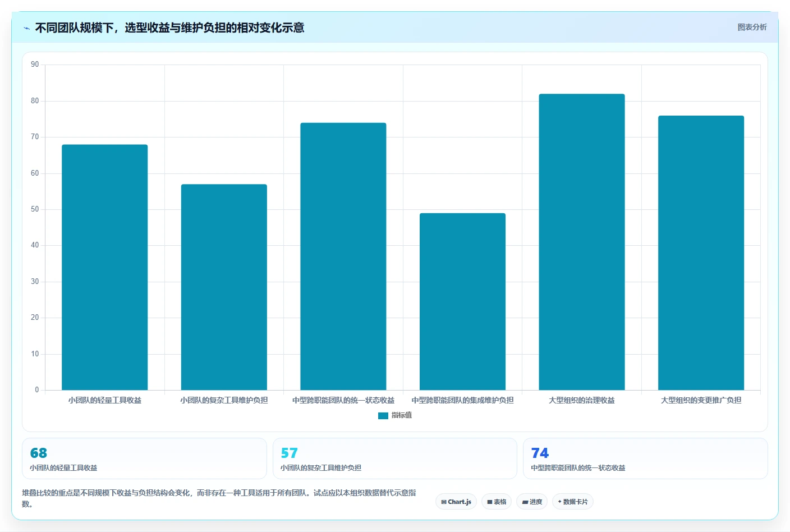Click x-axis label 小团队的复杂工具维护负担
This screenshot has height=532, width=790.
click(224, 400)
